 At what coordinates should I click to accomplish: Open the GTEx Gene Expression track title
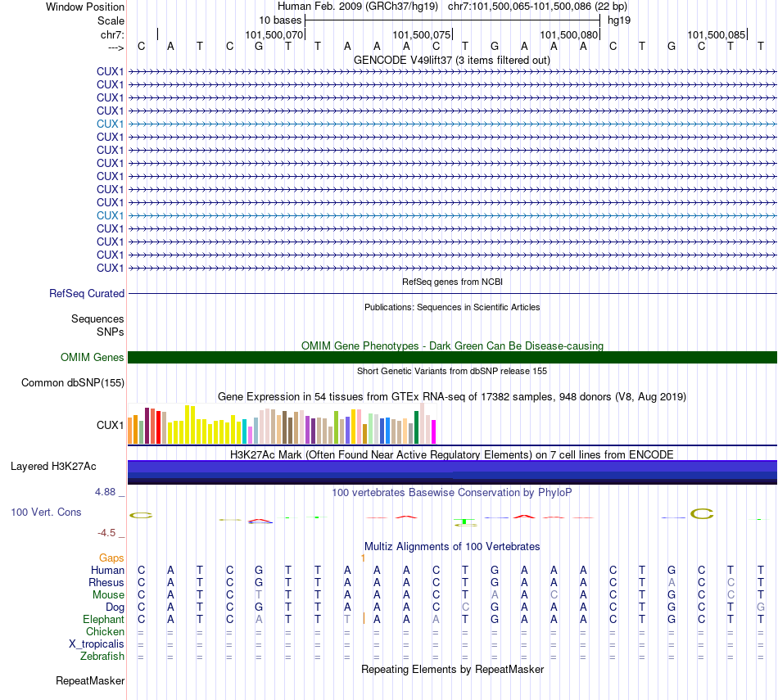coord(452,396)
